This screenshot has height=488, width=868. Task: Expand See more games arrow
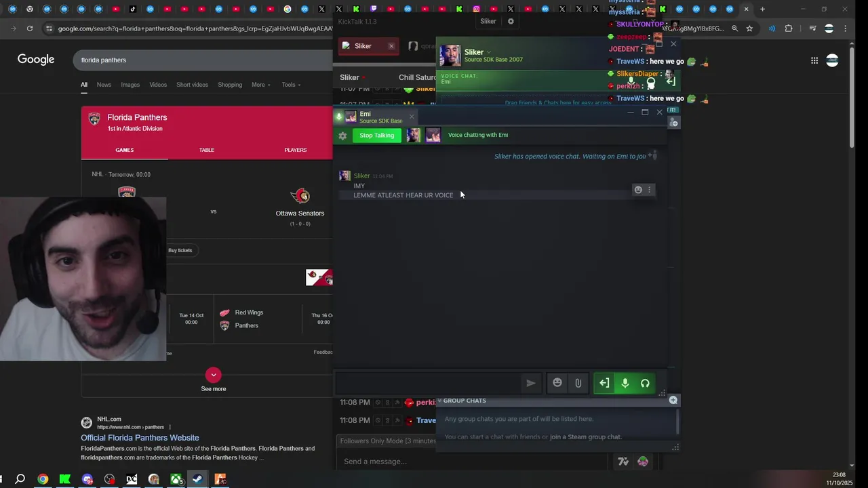click(214, 375)
